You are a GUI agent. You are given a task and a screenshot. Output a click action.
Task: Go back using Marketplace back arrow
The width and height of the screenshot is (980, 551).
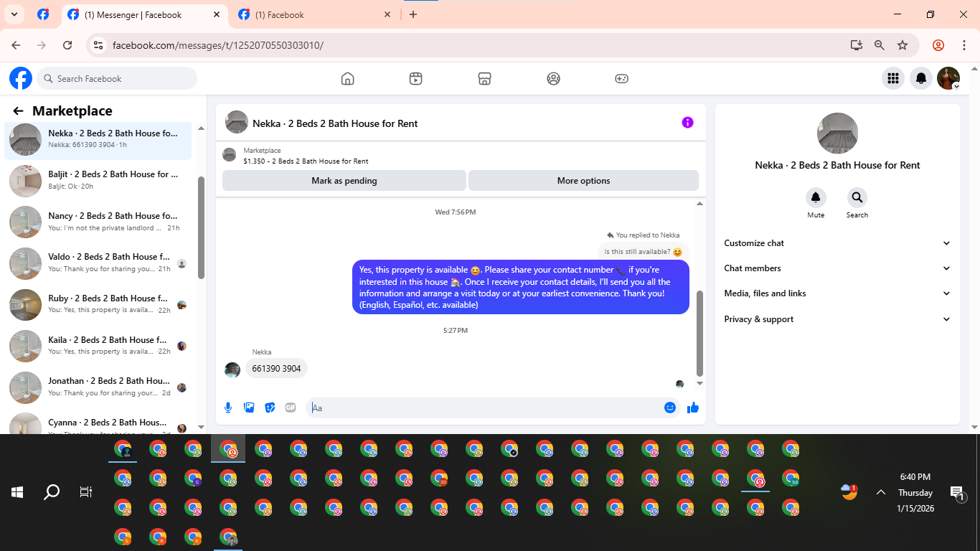click(x=19, y=111)
